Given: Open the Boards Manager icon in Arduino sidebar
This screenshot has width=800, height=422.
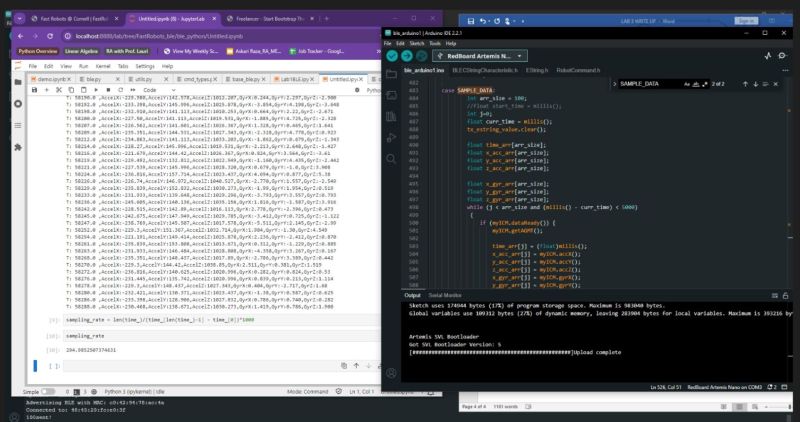Looking at the screenshot, I should pos(391,95).
